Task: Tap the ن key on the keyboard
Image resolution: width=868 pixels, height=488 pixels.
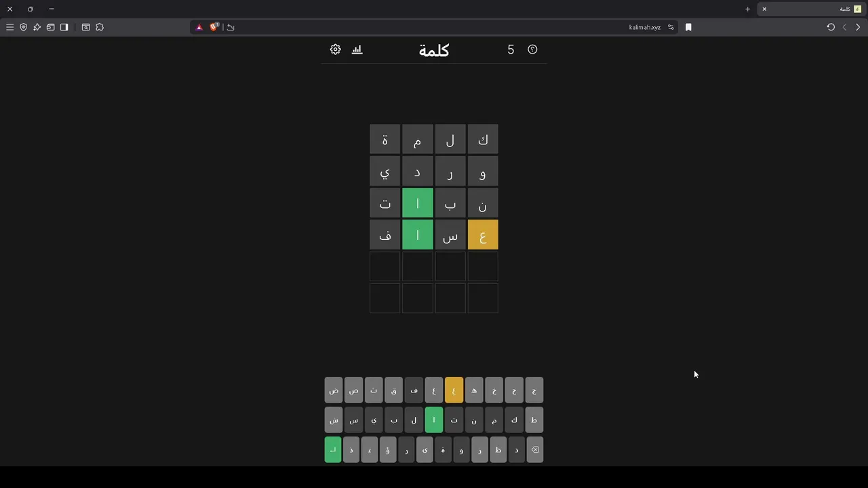Action: click(474, 420)
